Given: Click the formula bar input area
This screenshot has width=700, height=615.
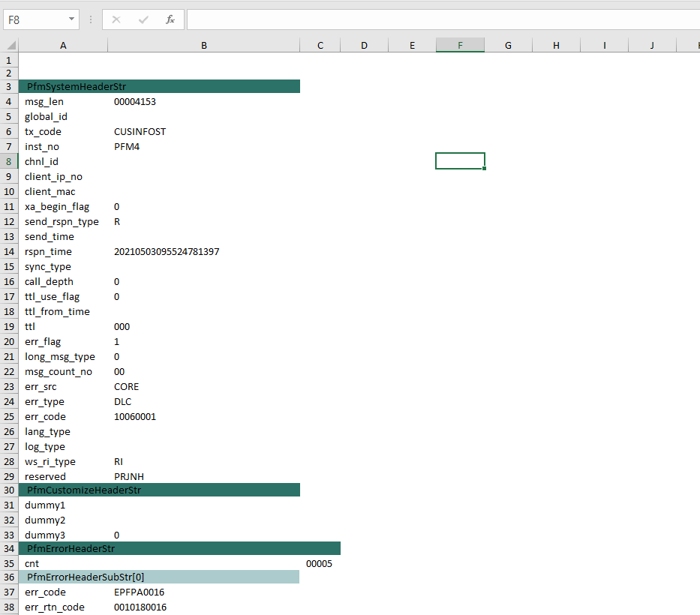Looking at the screenshot, I should [443, 19].
